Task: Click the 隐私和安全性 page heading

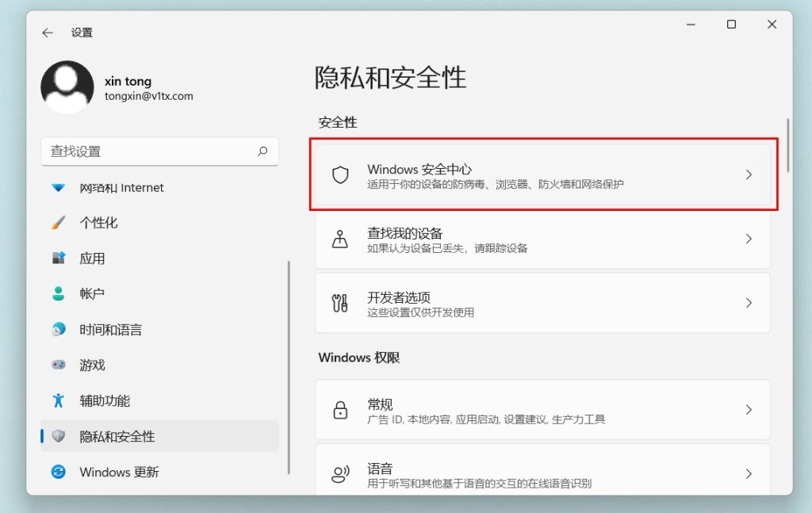Action: click(x=390, y=78)
